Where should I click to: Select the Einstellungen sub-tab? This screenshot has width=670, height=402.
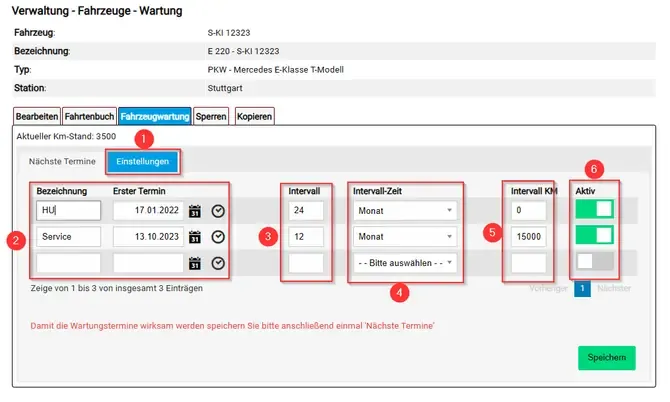143,161
